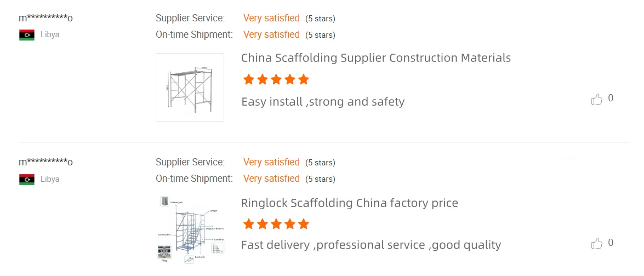This screenshot has height=276, width=644.
Task: Open the frame scaffolding product thumbnail
Action: click(x=190, y=87)
